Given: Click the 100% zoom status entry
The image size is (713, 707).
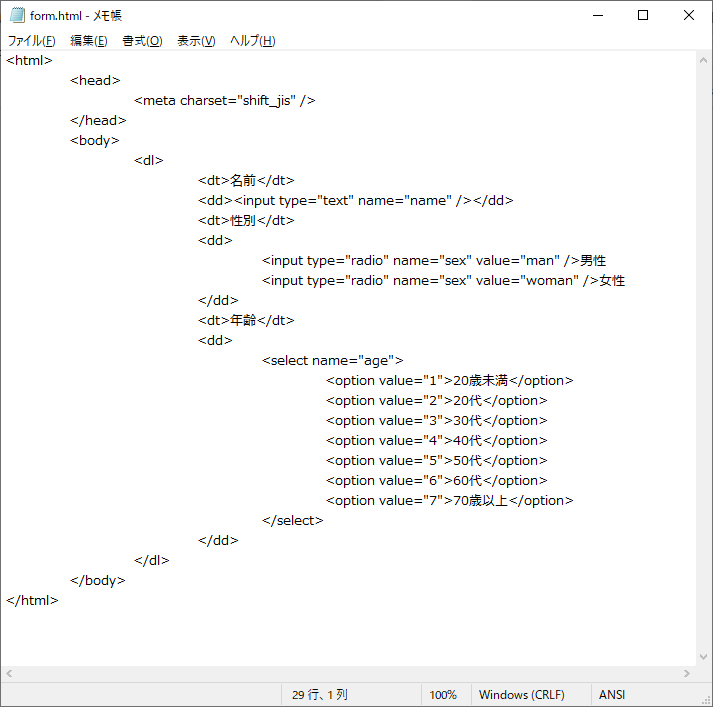Looking at the screenshot, I should click(443, 695).
